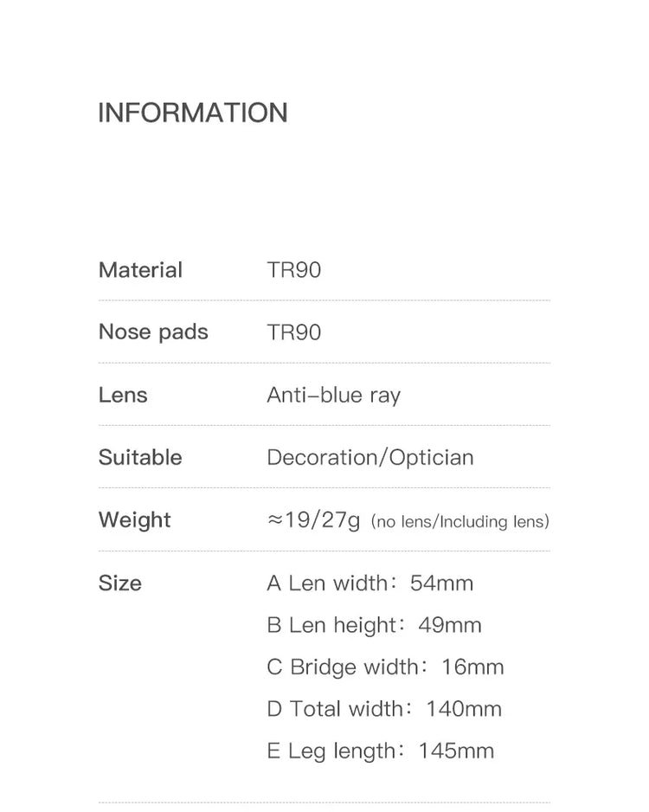Click the Decoration/Optician text
Viewport: 649px width, 812px height.
[369, 458]
